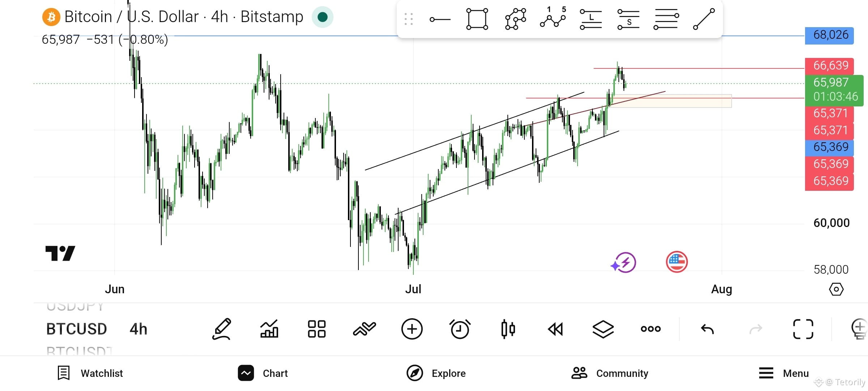Click the TradingView logo
868x391 pixels.
pyautogui.click(x=60, y=253)
